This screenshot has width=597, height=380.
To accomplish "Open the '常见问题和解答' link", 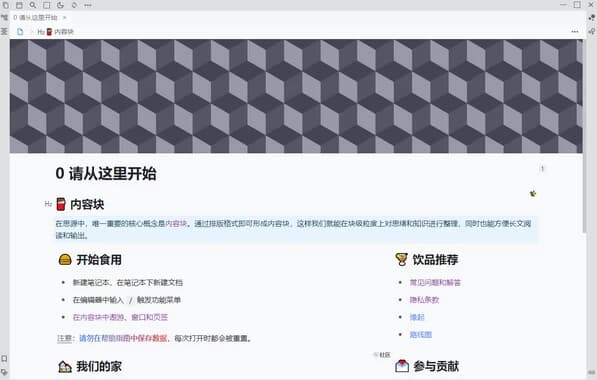I will (435, 283).
